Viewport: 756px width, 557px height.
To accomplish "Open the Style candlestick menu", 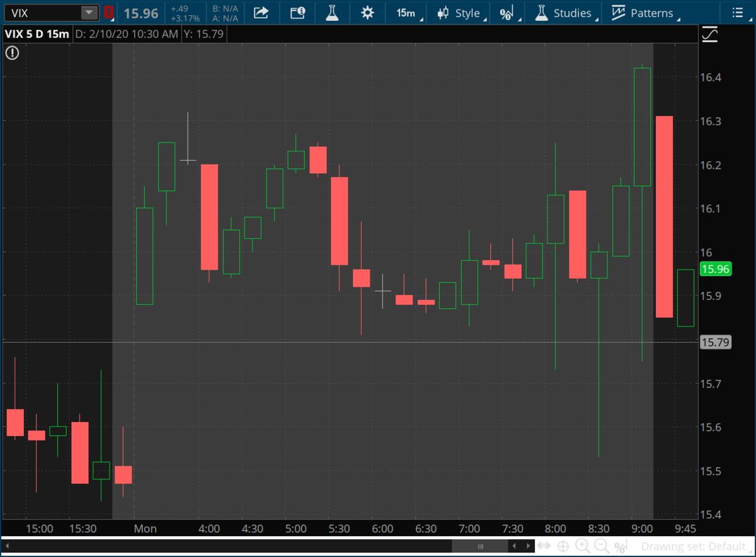I will [461, 13].
